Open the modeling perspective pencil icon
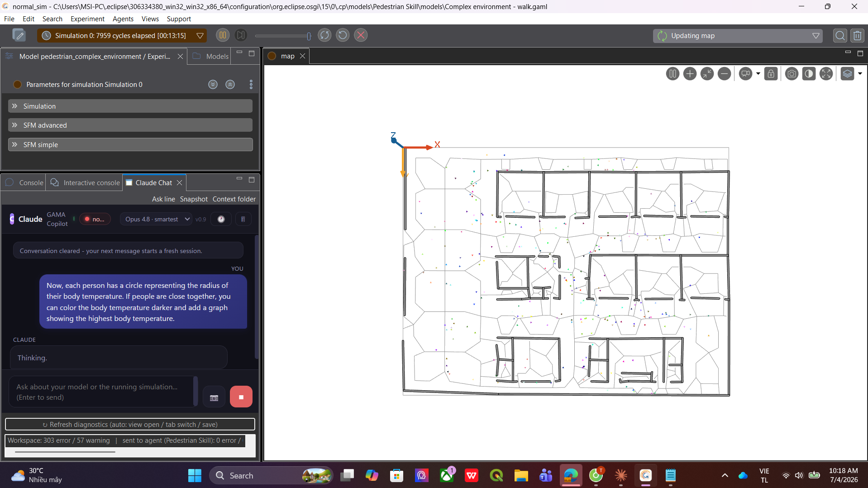 click(19, 35)
